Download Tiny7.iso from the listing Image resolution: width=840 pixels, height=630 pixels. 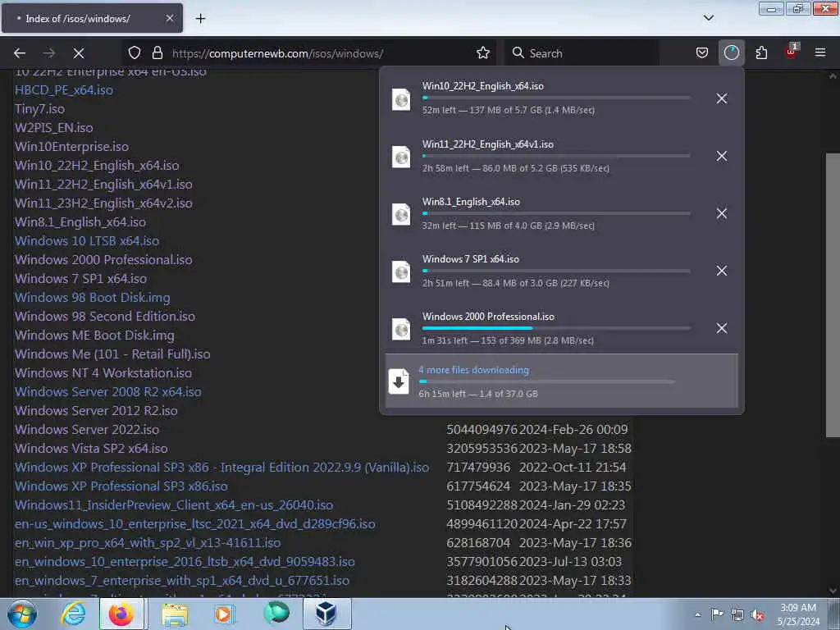(39, 109)
